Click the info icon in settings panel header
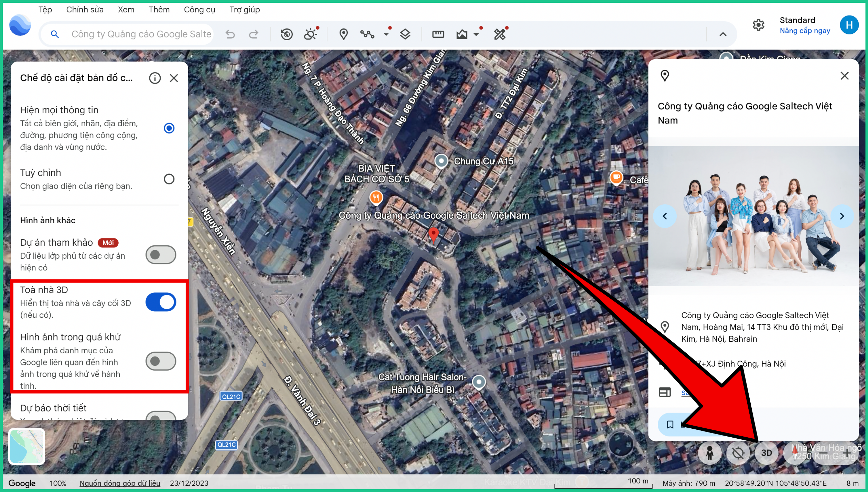The height and width of the screenshot is (492, 868). (x=155, y=78)
